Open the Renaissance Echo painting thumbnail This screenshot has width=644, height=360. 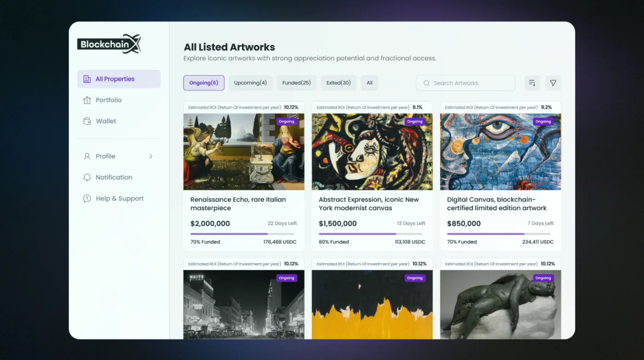click(244, 152)
